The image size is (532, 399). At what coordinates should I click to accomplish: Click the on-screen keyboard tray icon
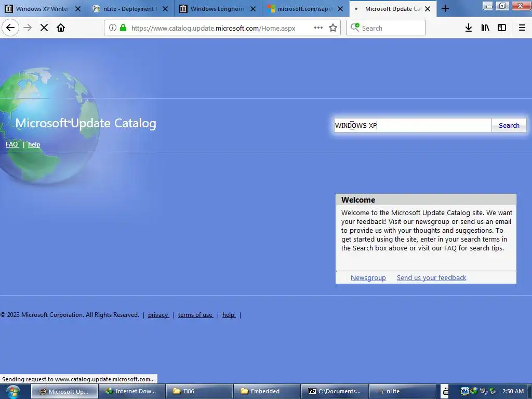point(445,392)
